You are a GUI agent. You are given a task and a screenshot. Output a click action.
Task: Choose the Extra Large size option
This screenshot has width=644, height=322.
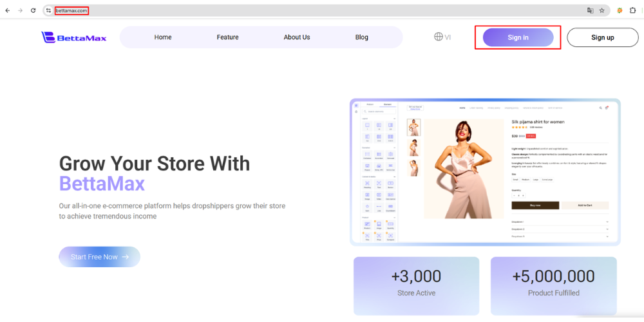(547, 180)
